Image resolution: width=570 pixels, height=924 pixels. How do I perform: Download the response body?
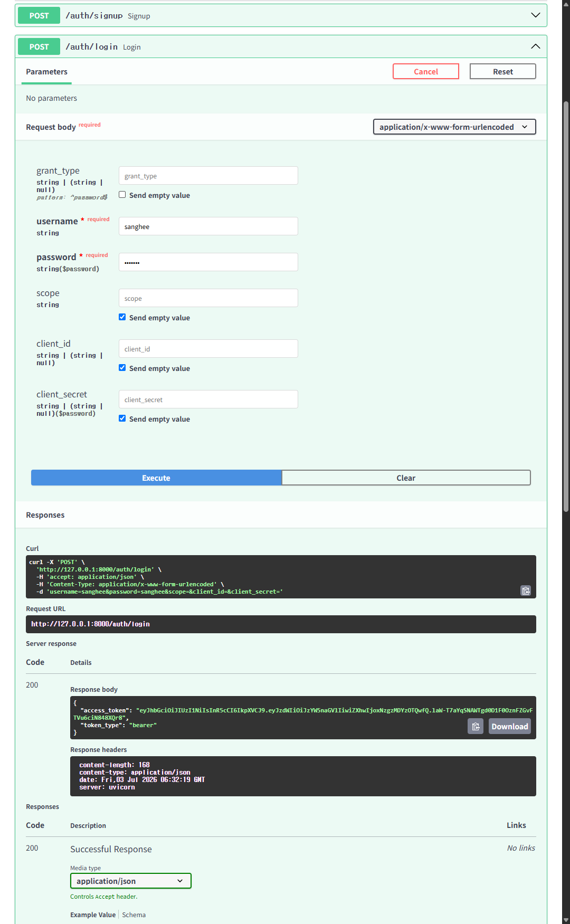(x=510, y=727)
